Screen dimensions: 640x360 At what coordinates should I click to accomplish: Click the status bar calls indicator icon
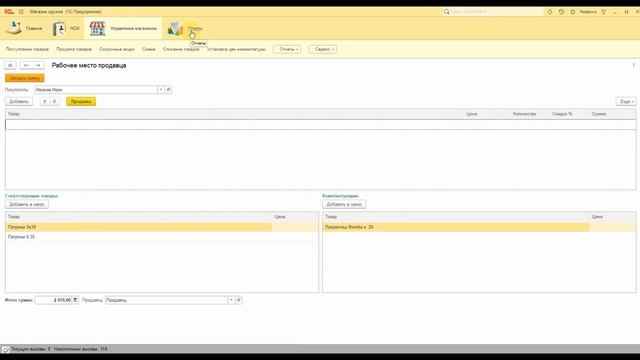5,349
